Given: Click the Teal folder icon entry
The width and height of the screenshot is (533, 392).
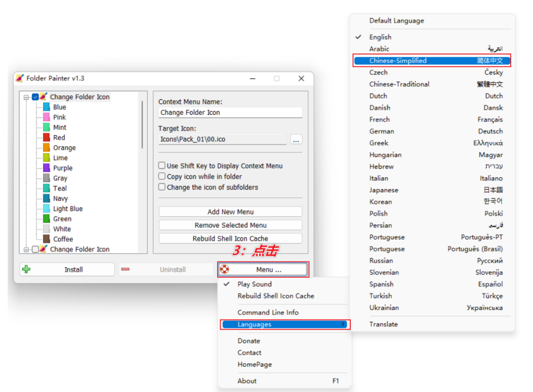Looking at the screenshot, I should (x=46, y=188).
